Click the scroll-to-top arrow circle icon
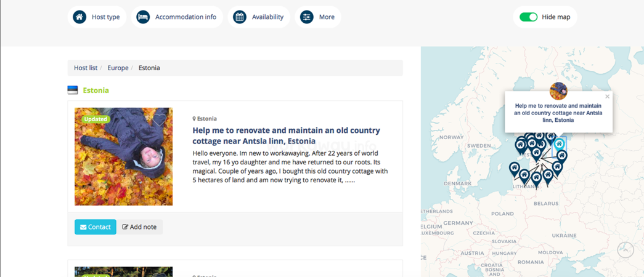This screenshot has height=277, width=644. click(626, 249)
